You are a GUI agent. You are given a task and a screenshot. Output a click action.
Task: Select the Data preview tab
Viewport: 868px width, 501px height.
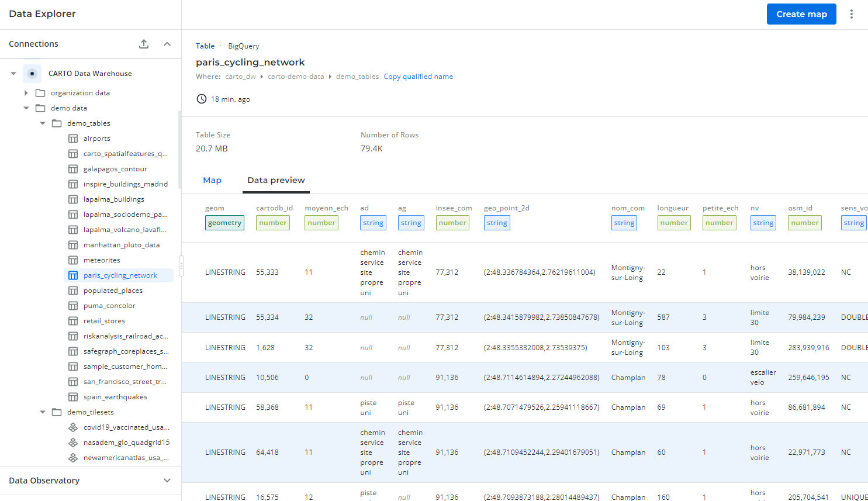pos(276,180)
